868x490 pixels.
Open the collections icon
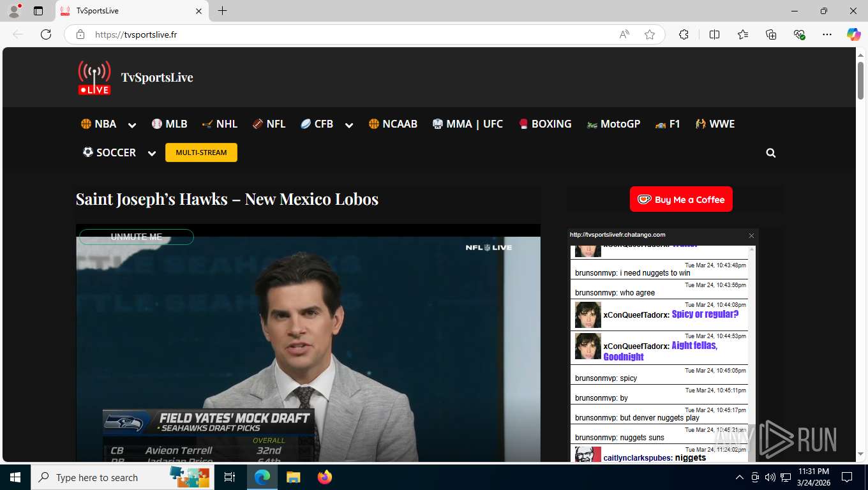click(771, 34)
